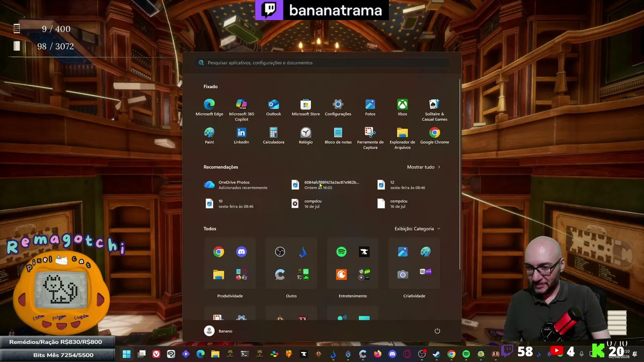
Task: Open Chrome inside the Produtividade folder
Action: [x=218, y=252]
